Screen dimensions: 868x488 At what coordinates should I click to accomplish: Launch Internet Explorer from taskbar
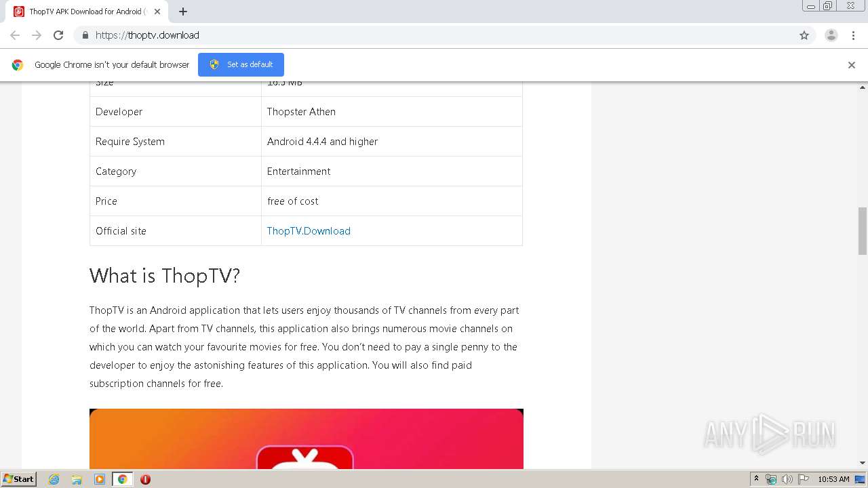click(54, 479)
